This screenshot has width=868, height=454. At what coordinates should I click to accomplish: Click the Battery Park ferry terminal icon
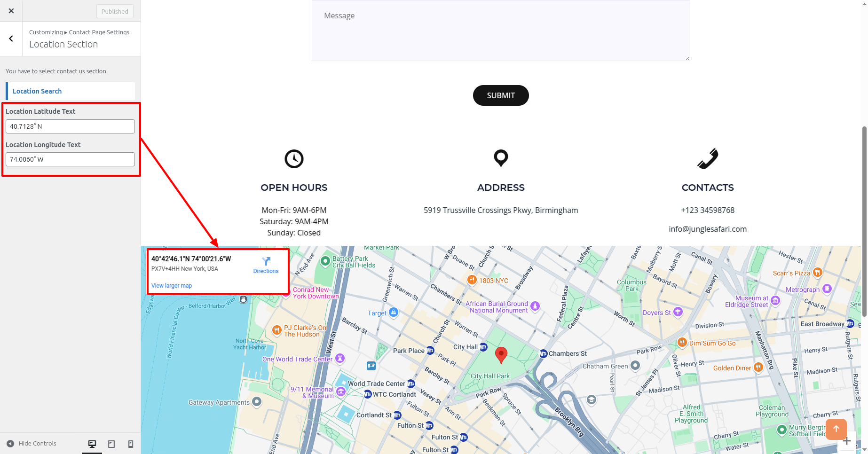click(243, 299)
